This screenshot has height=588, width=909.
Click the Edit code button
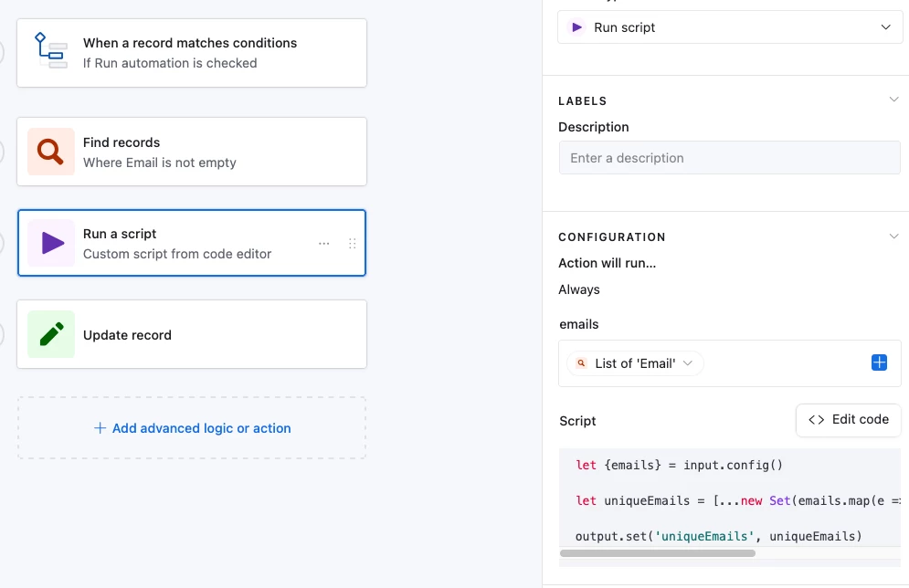tap(848, 420)
